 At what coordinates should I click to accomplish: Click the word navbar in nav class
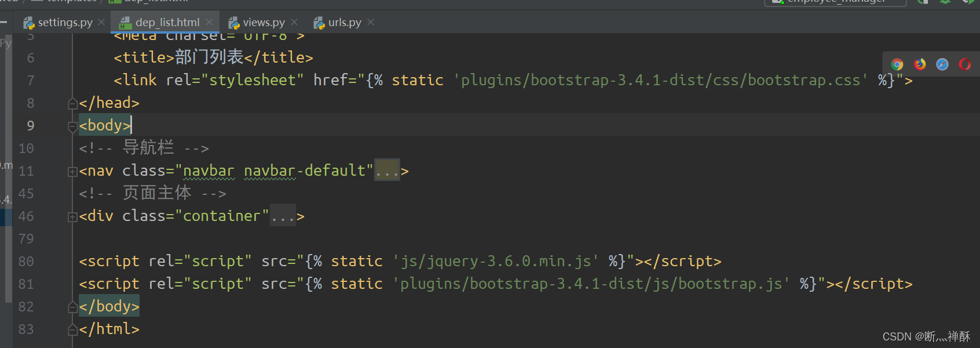209,171
